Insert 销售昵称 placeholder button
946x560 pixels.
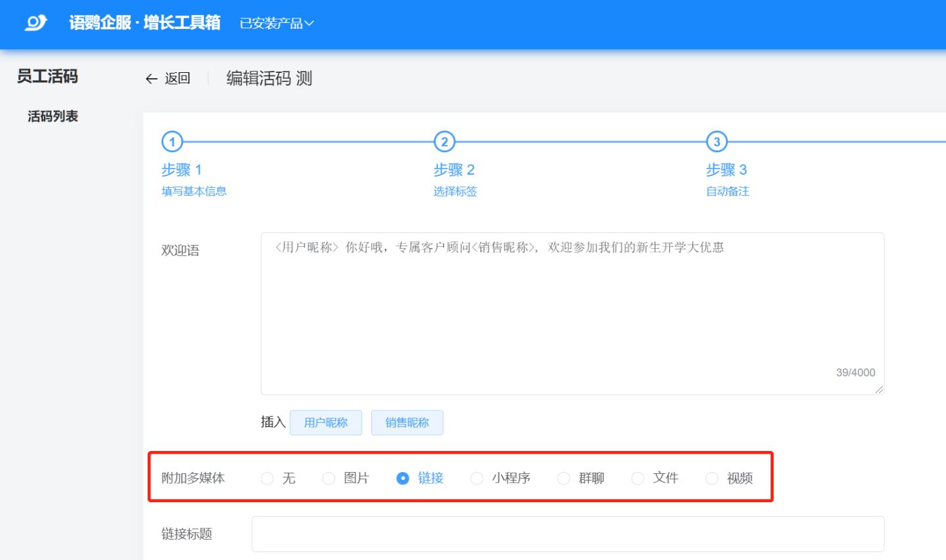[x=407, y=423]
